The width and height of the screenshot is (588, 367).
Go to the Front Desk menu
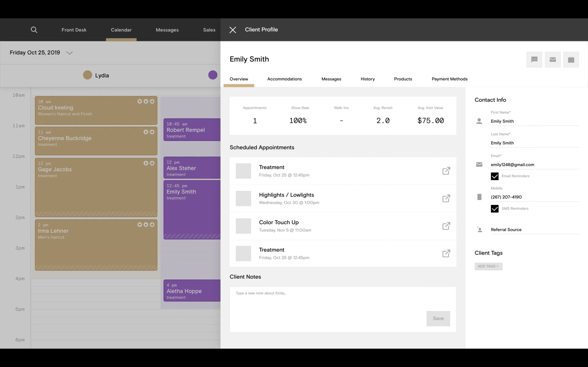coord(74,30)
